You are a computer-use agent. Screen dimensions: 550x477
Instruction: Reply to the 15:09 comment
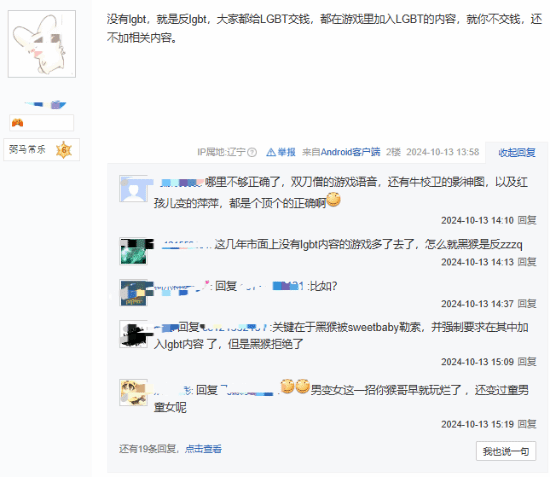tap(527, 362)
